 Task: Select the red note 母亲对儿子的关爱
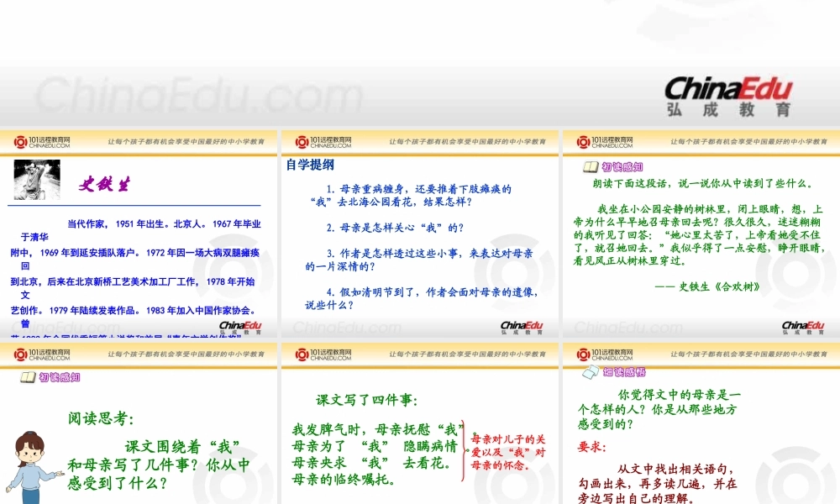[x=508, y=452]
